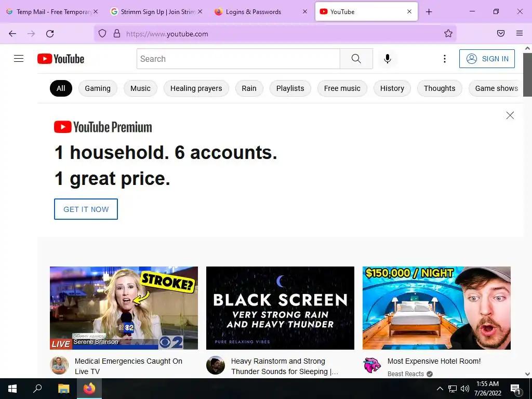This screenshot has height=399, width=532.
Task: Click the Heavy Rainstorm channel avatar
Action: [216, 365]
